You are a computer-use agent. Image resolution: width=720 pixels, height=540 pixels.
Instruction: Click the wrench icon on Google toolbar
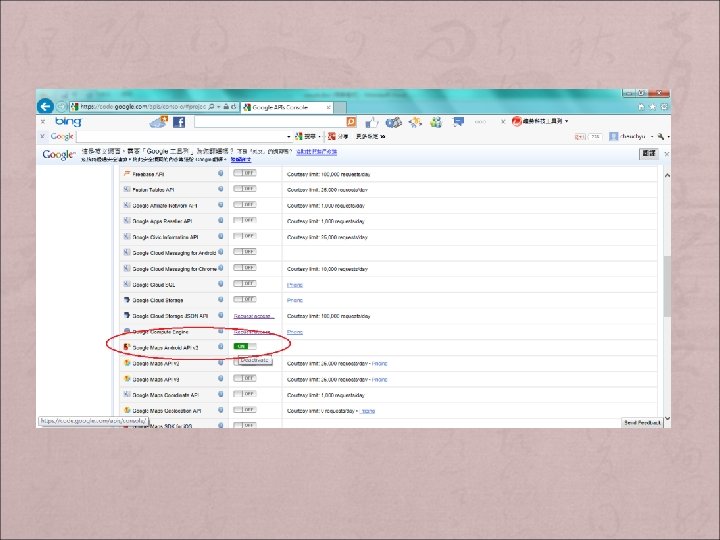(x=660, y=136)
